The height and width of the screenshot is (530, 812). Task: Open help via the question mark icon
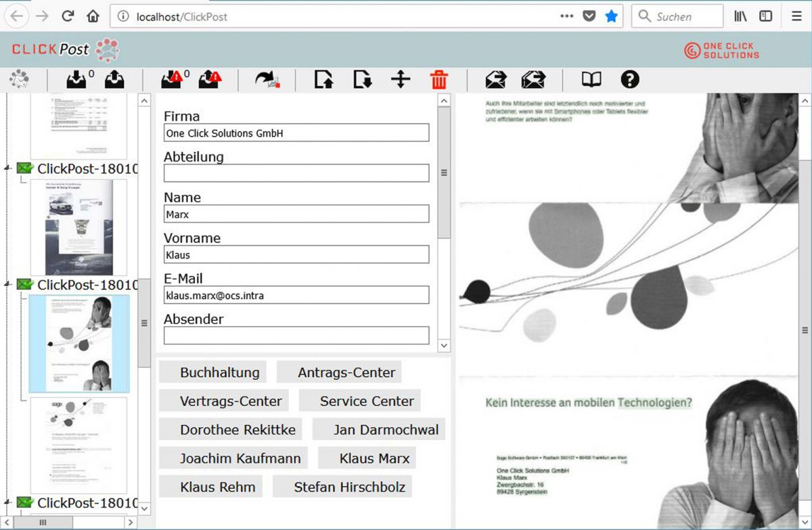click(630, 80)
